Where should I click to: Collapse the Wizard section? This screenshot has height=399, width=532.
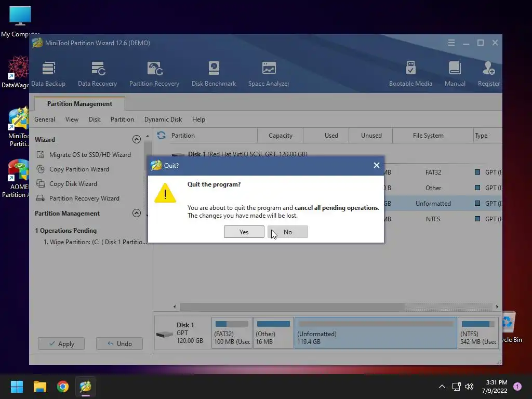[x=137, y=139]
